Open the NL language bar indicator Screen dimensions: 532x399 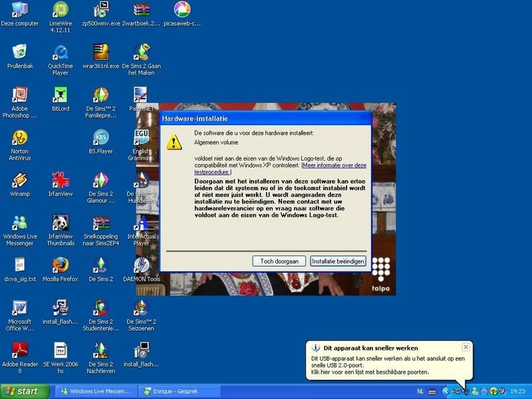pos(420,392)
